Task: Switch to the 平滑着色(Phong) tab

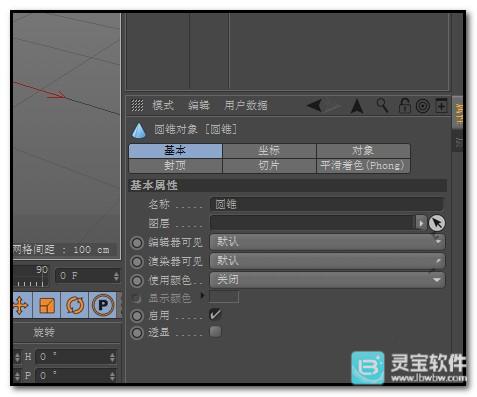Action: point(363,166)
